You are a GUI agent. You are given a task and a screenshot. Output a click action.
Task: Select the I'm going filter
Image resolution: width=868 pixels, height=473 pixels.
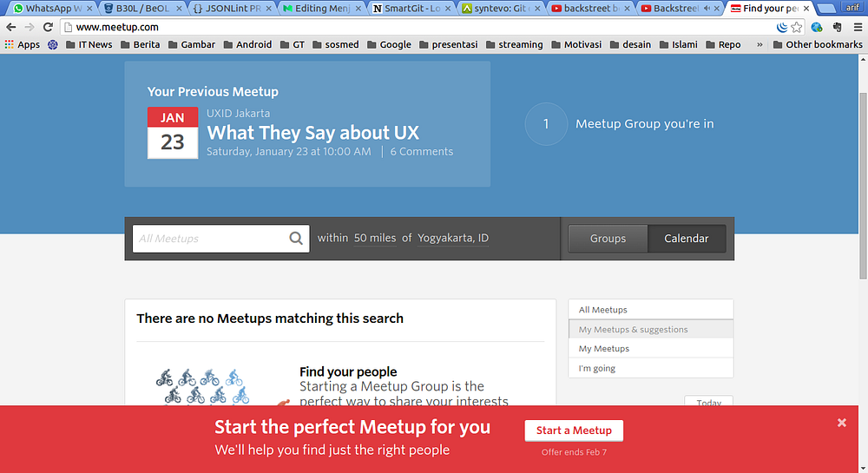pyautogui.click(x=650, y=368)
